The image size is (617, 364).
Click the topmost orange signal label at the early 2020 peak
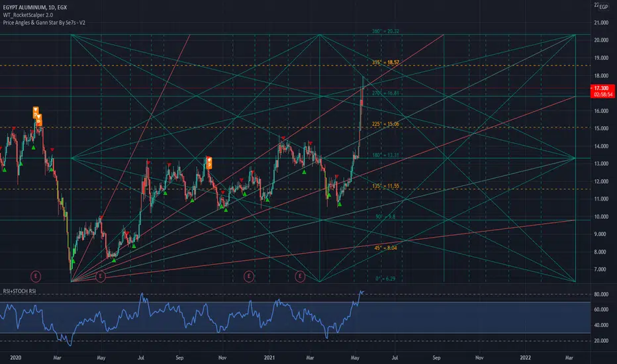click(x=35, y=113)
